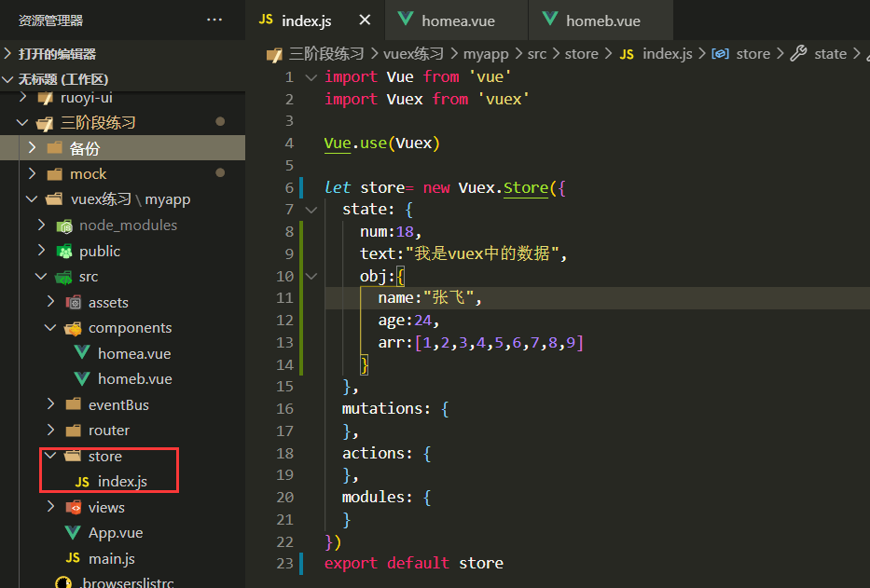The height and width of the screenshot is (588, 870).
Task: Collapse the src folder chevron
Action: (x=42, y=276)
